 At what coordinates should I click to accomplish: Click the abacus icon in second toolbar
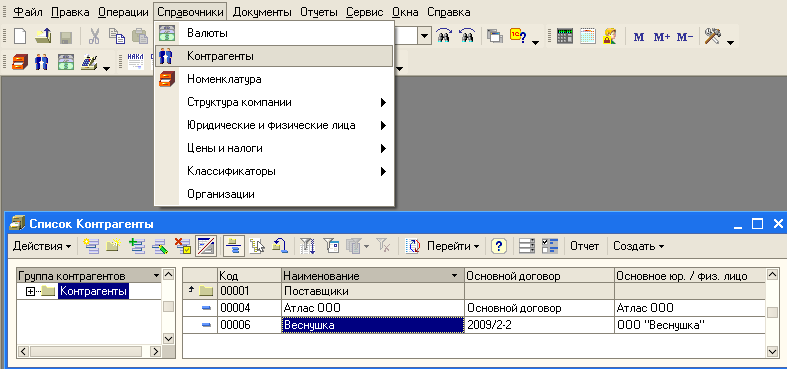coord(89,62)
